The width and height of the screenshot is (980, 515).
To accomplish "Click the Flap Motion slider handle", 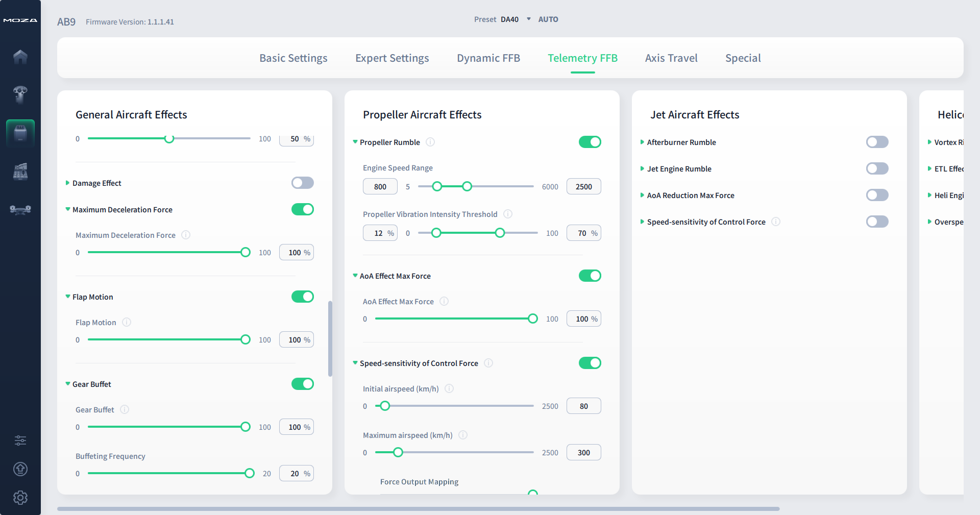I will click(x=246, y=339).
